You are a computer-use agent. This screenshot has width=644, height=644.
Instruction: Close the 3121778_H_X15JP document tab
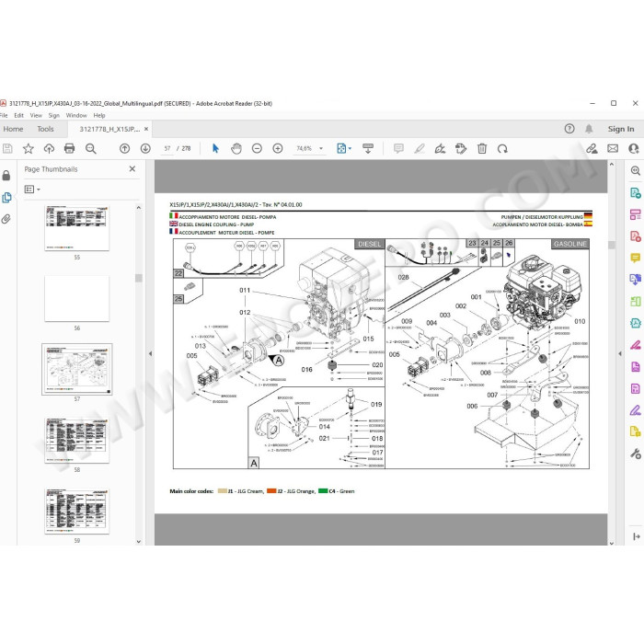pos(146,129)
